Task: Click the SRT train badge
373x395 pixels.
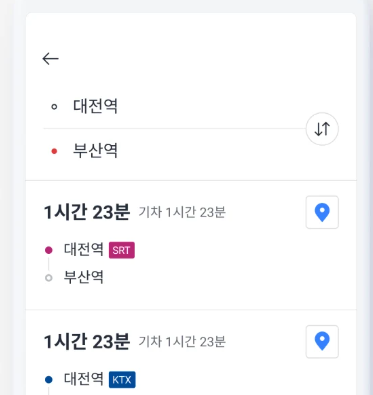Action: 122,250
